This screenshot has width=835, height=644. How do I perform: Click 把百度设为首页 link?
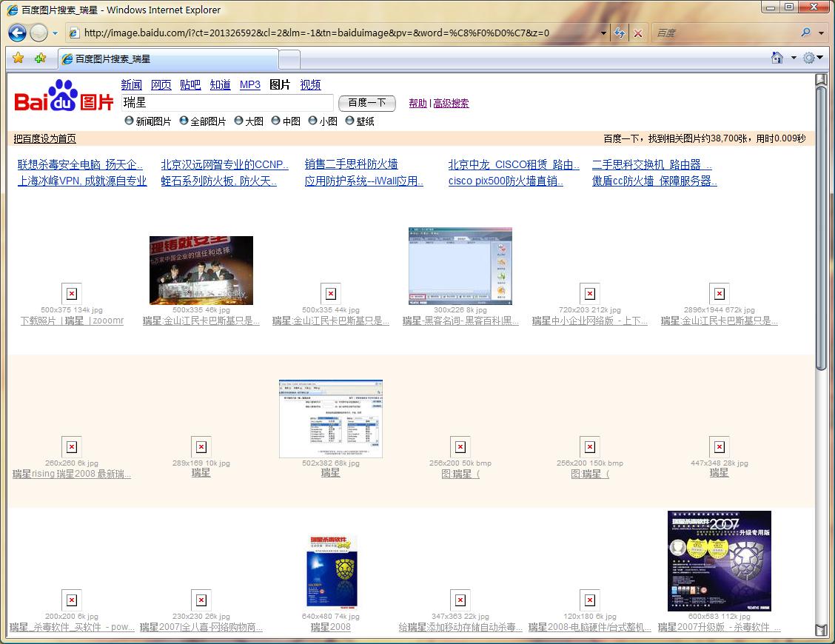pyautogui.click(x=44, y=139)
